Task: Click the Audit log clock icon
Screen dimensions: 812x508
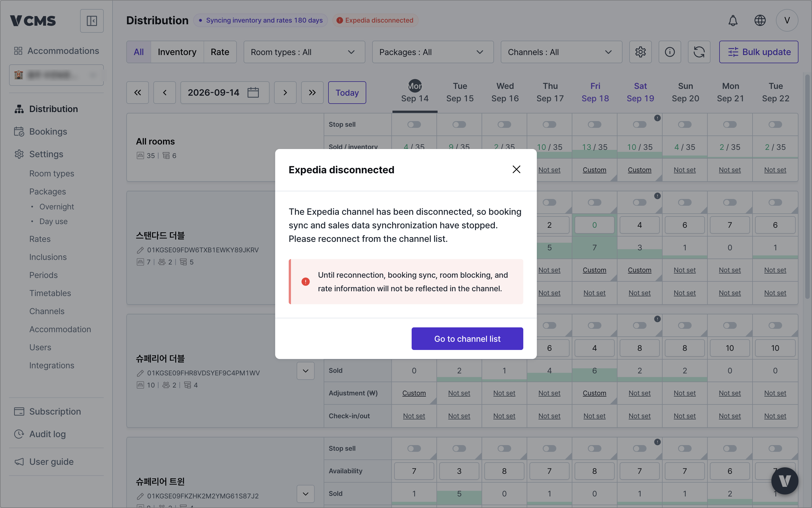Action: [x=19, y=434]
